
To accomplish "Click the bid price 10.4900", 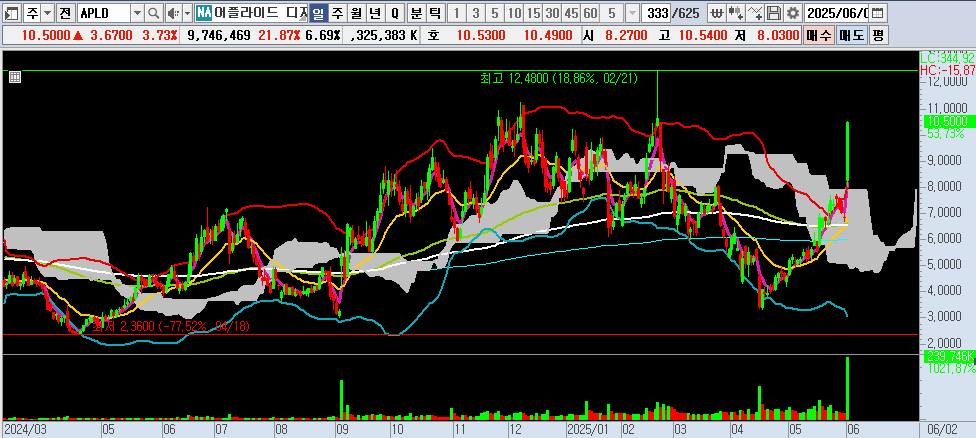I will [548, 35].
